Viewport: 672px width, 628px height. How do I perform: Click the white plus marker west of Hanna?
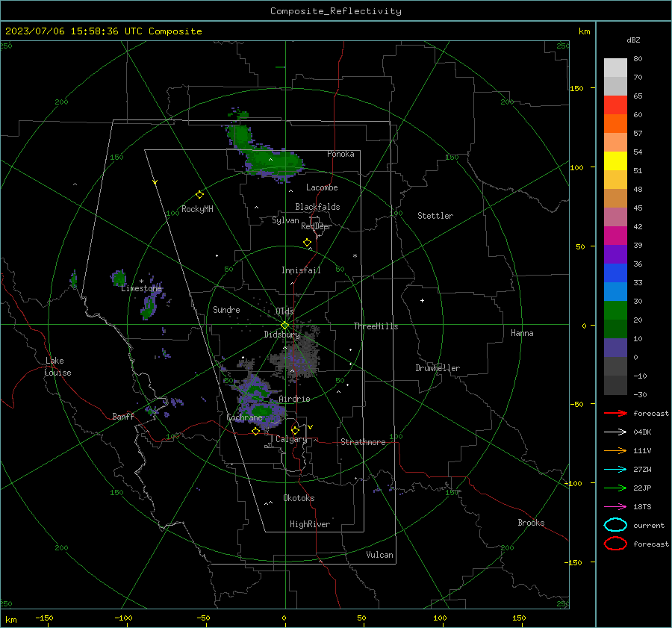point(422,300)
